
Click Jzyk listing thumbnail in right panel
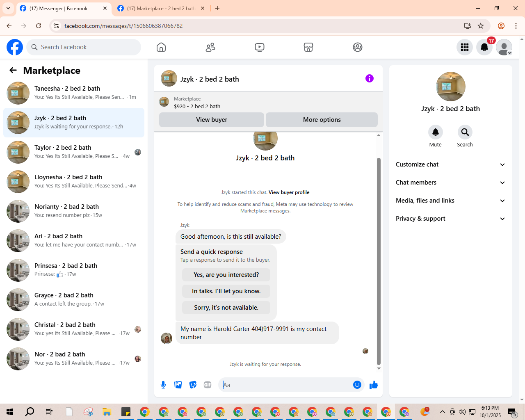[451, 87]
